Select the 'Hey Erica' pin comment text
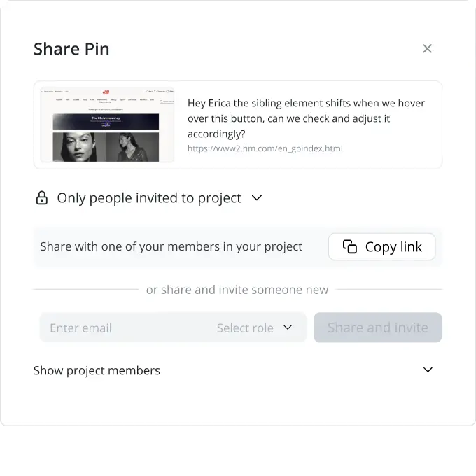The width and height of the screenshot is (476, 476). pyautogui.click(x=306, y=118)
